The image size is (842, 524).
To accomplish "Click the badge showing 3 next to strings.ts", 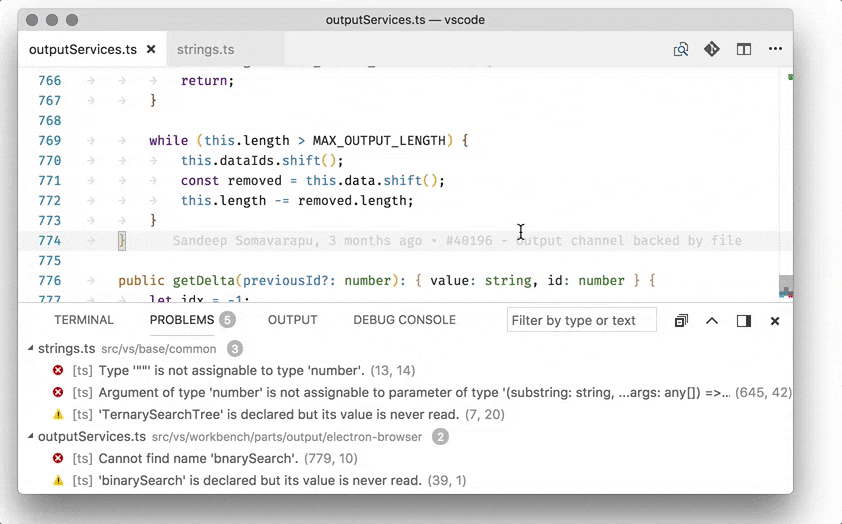I will coord(235,349).
